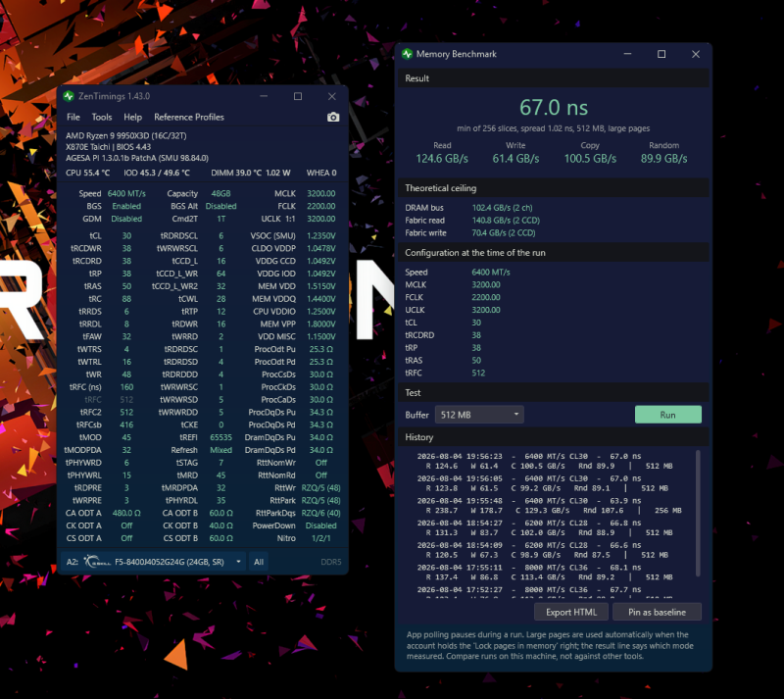Viewport: 784px width, 699px height.
Task: Click the GDM Disabled value
Action: 126,219
